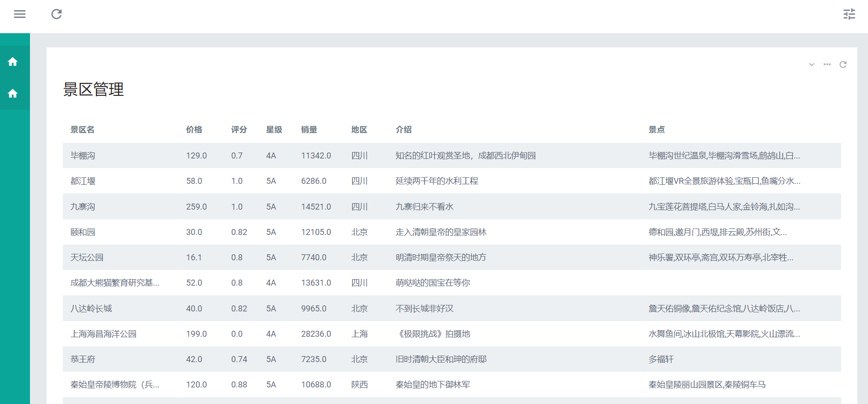
Task: Reload the panel with its refresh icon
Action: tap(843, 64)
